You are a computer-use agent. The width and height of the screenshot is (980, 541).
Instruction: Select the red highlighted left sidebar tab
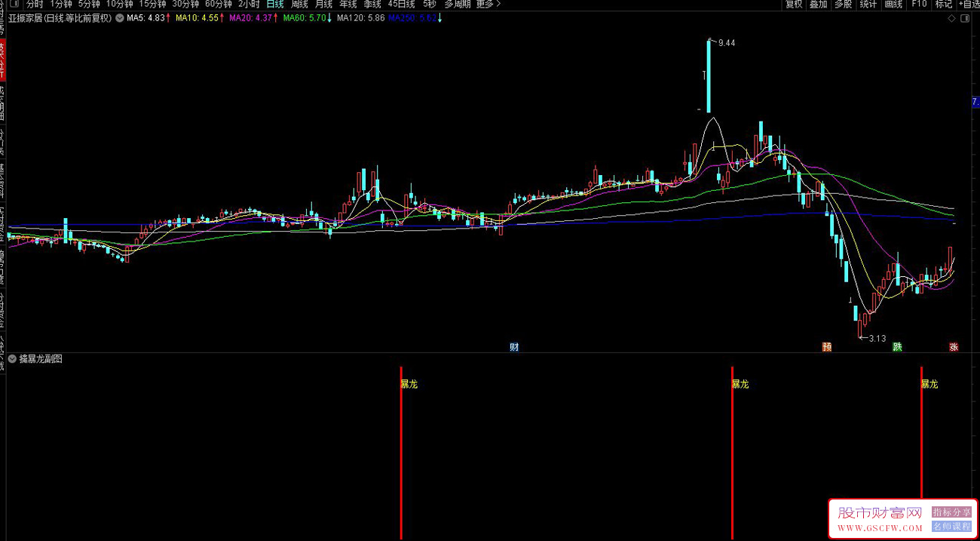2,61
